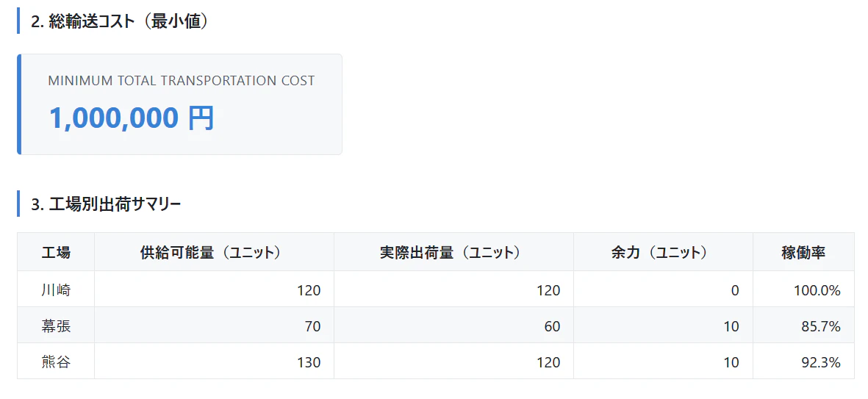Click the 工場別出荷サマリー section heading
Image resolution: width=868 pixels, height=399 pixels.
click(107, 204)
